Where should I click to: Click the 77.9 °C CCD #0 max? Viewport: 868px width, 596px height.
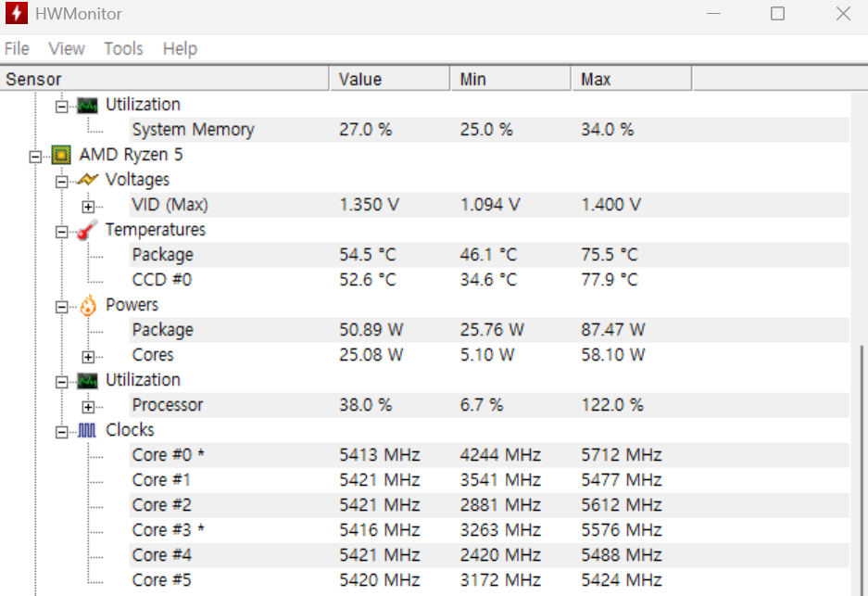[610, 280]
